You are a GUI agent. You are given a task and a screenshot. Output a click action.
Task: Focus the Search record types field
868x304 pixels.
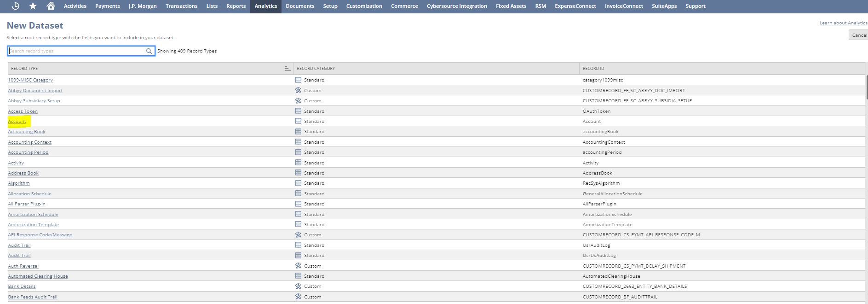pyautogui.click(x=76, y=51)
